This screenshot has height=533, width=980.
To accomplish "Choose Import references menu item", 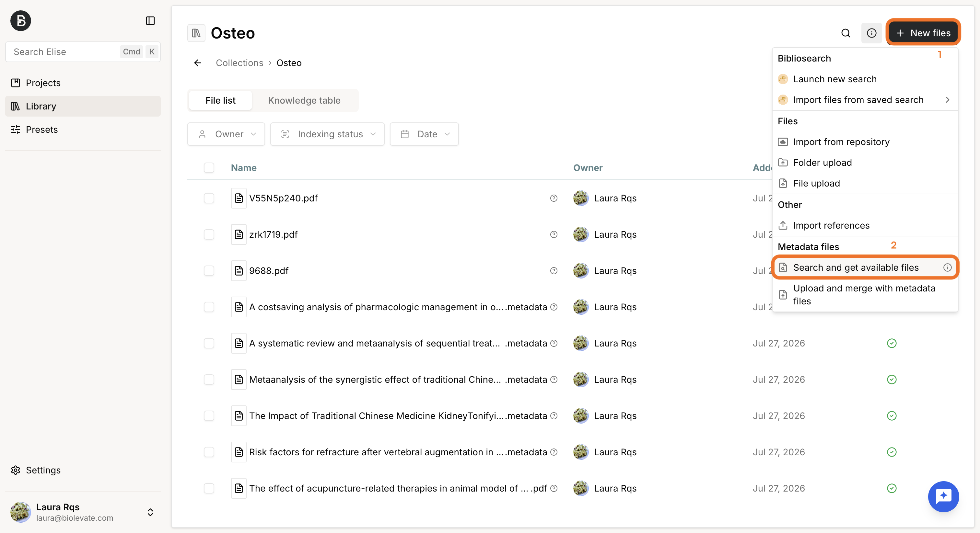I will pos(865,225).
